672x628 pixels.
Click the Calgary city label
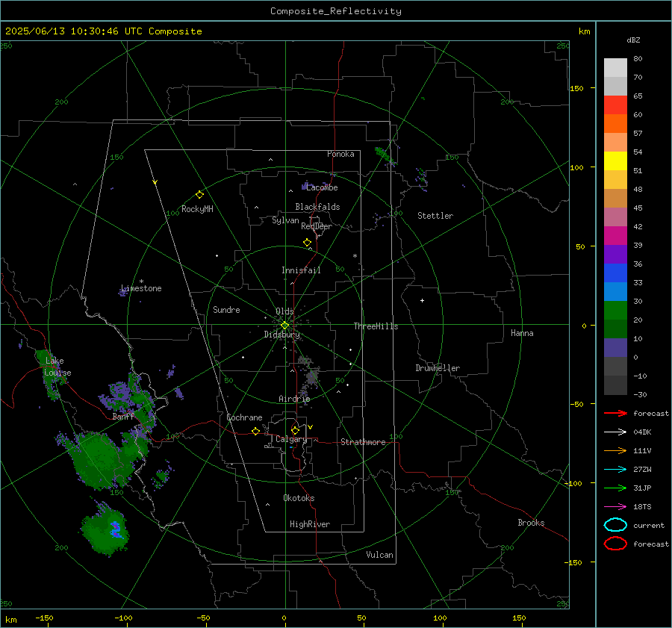[291, 439]
